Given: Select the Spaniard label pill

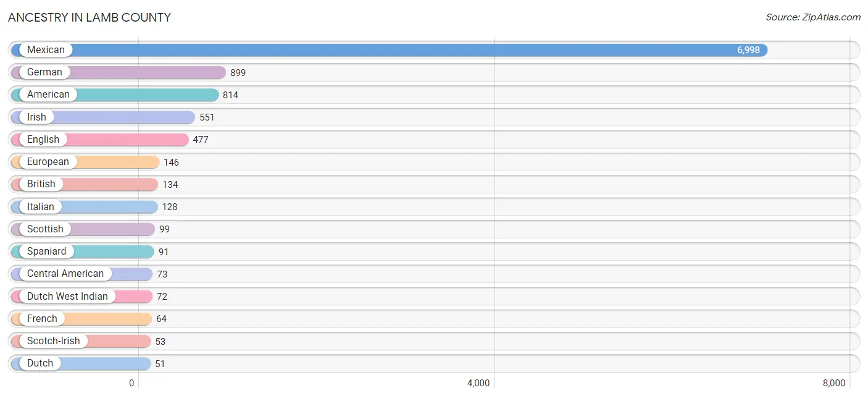Looking at the screenshot, I should pyautogui.click(x=46, y=252).
